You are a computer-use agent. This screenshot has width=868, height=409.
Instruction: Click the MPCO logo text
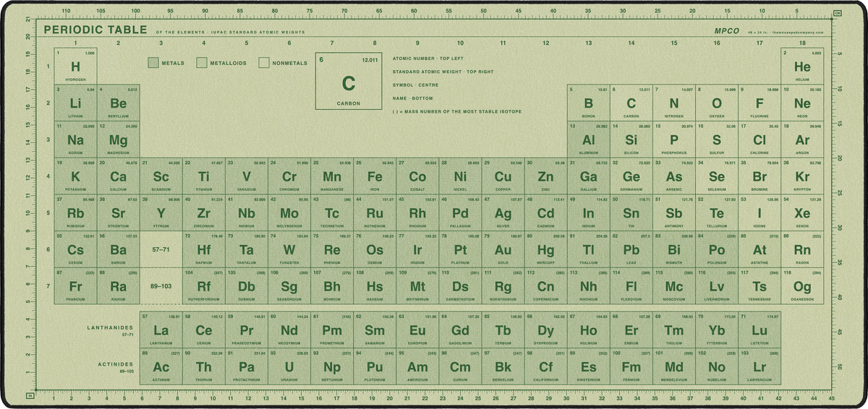728,31
